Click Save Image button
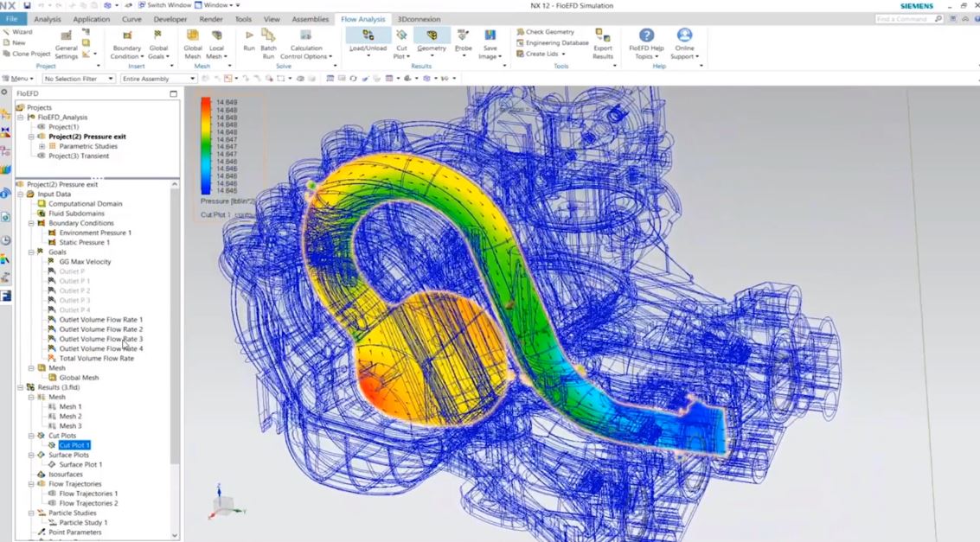 pos(490,44)
